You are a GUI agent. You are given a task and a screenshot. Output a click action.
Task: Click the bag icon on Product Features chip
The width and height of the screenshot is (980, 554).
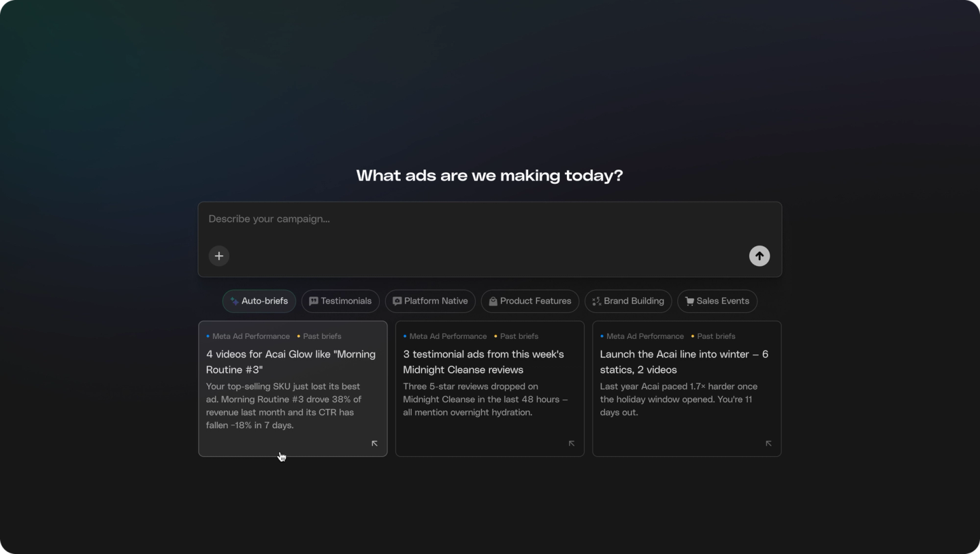coord(493,301)
